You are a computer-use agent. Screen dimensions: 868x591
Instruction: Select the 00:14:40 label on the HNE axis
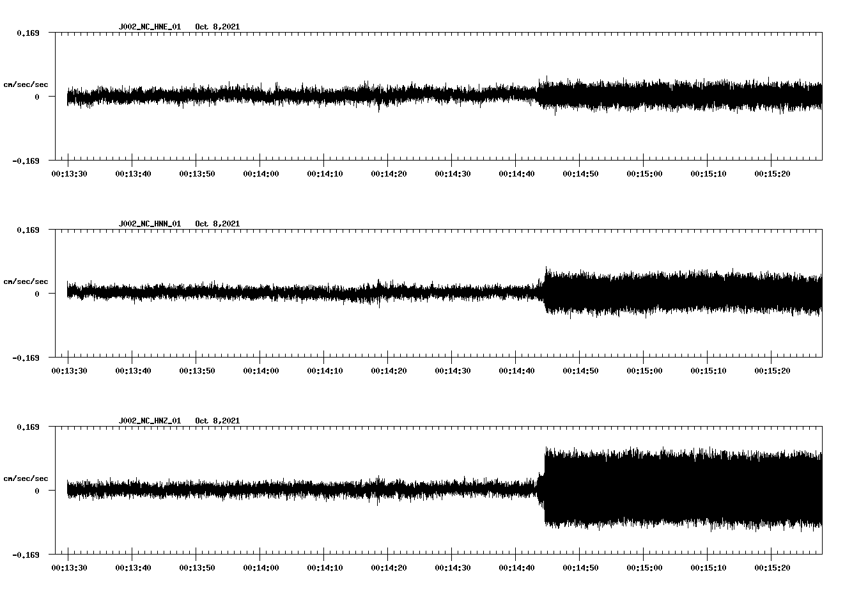(516, 174)
